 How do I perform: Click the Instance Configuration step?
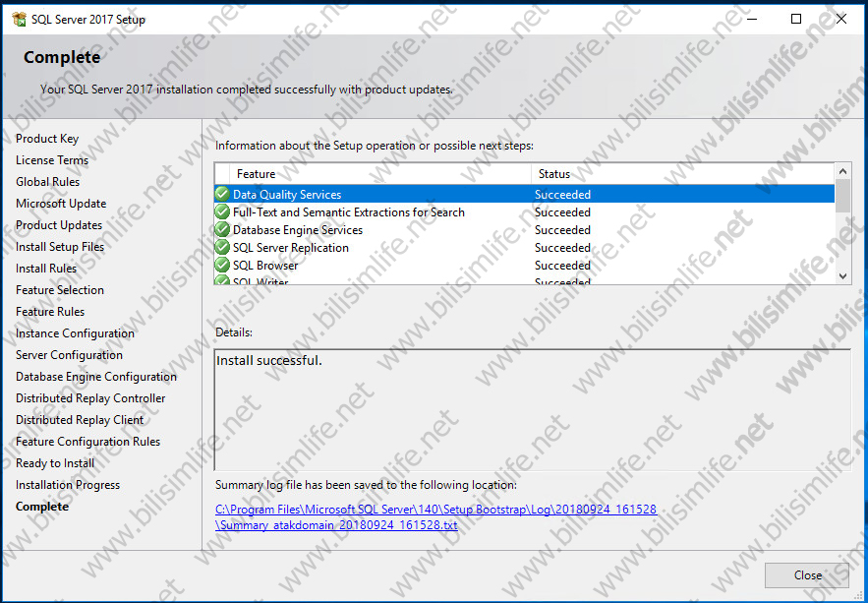(x=75, y=332)
